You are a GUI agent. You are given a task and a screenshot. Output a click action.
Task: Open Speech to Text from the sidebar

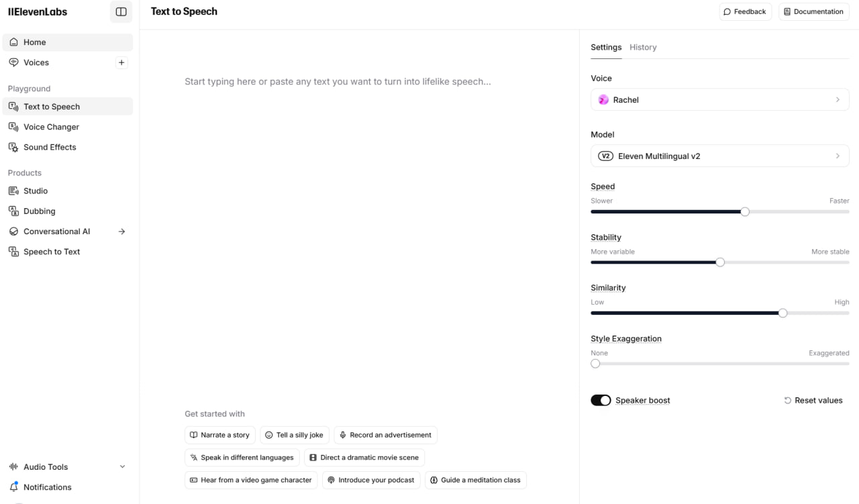click(52, 252)
